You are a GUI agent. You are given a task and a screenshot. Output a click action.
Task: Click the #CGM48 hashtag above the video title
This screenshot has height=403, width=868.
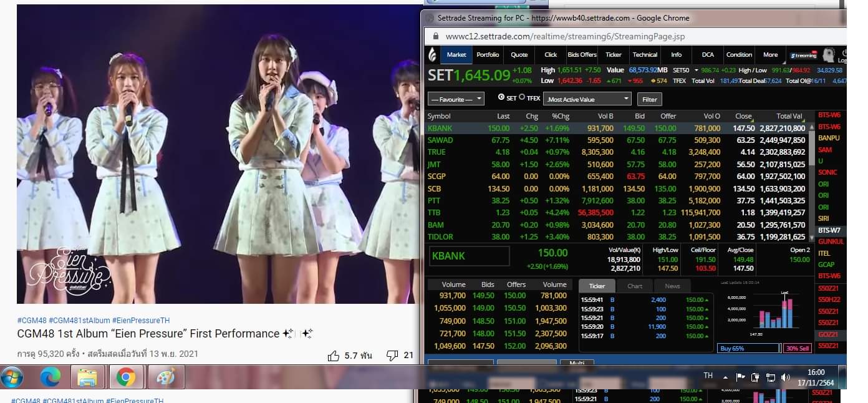[x=32, y=320]
